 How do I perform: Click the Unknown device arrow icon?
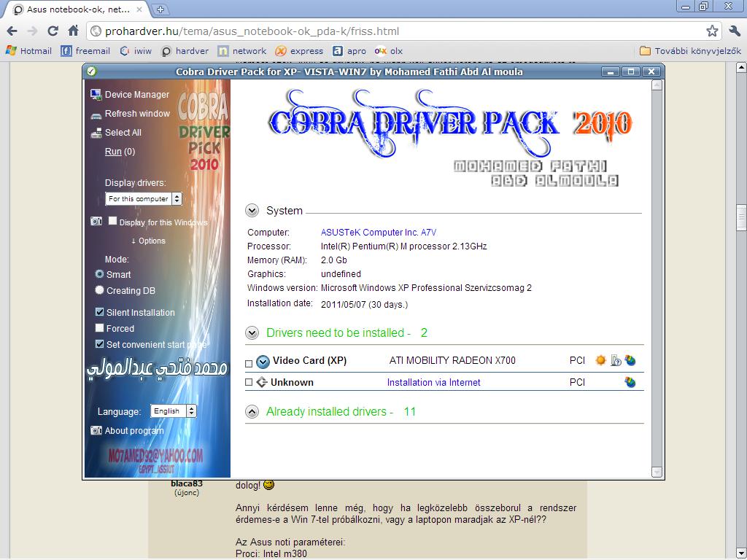click(x=262, y=382)
